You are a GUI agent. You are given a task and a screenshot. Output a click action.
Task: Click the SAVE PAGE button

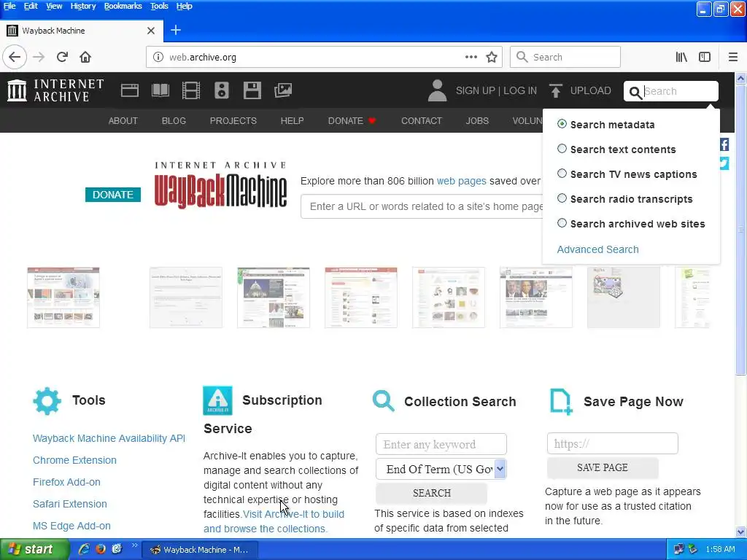point(603,467)
